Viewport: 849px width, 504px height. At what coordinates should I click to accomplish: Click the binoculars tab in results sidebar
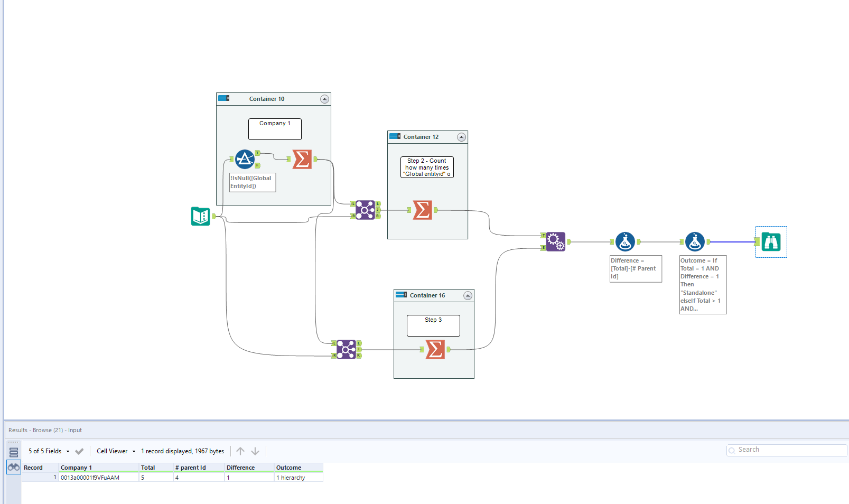point(13,467)
